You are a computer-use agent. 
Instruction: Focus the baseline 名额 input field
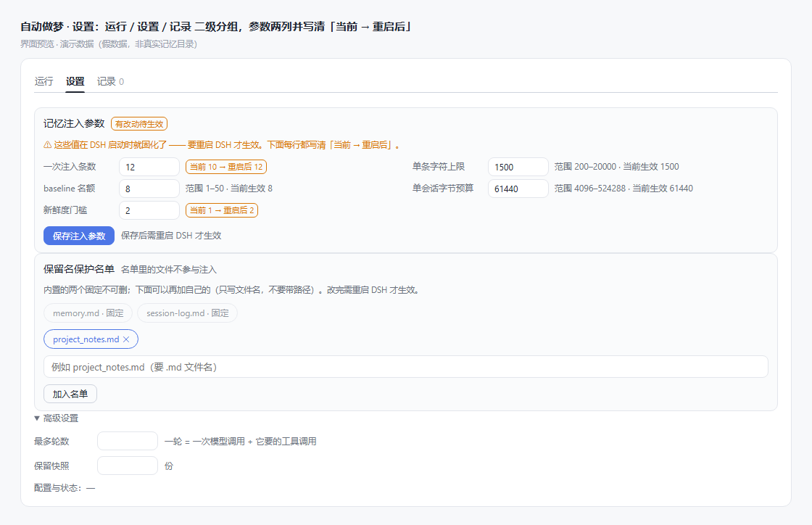(x=149, y=189)
